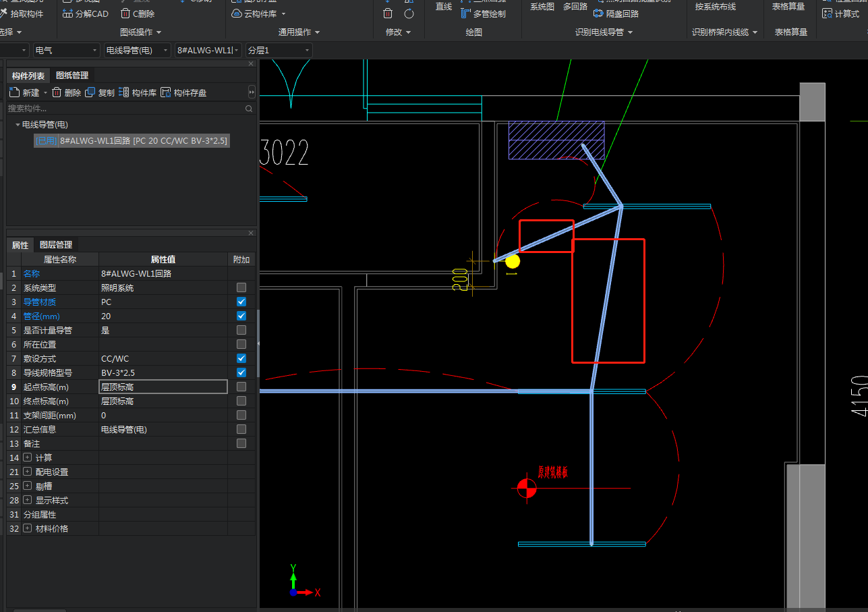
Task: Close the properties panel
Action: pos(251,233)
